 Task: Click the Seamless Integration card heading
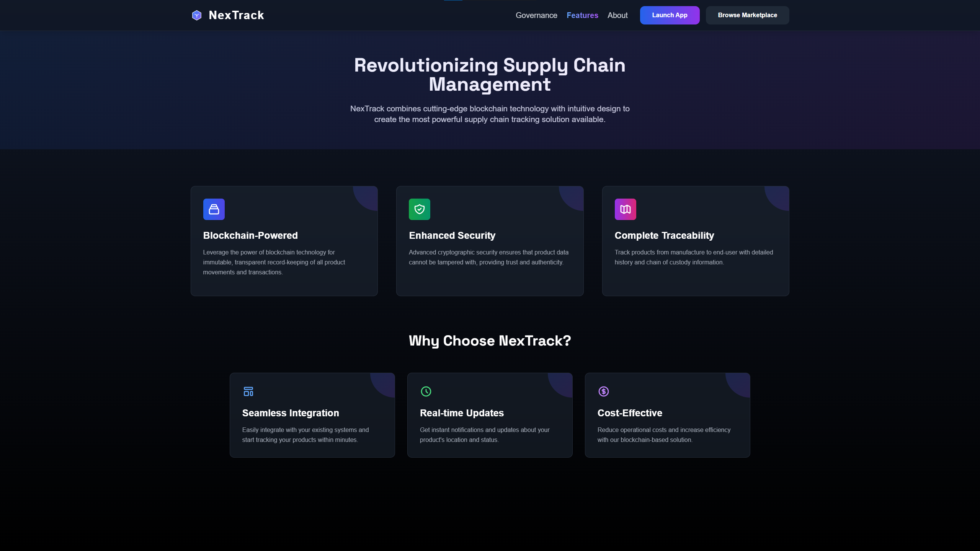(x=290, y=413)
